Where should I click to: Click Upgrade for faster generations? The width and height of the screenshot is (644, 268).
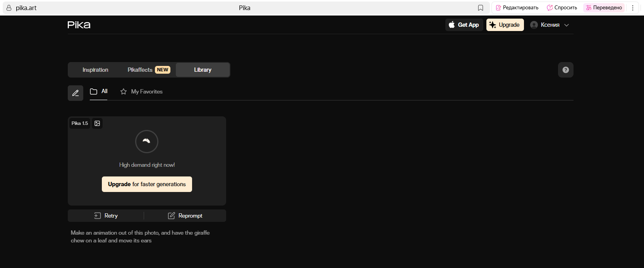tap(147, 184)
